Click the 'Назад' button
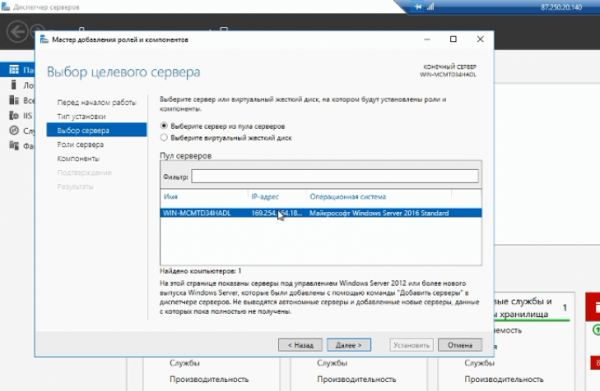600x391 pixels. (x=300, y=345)
